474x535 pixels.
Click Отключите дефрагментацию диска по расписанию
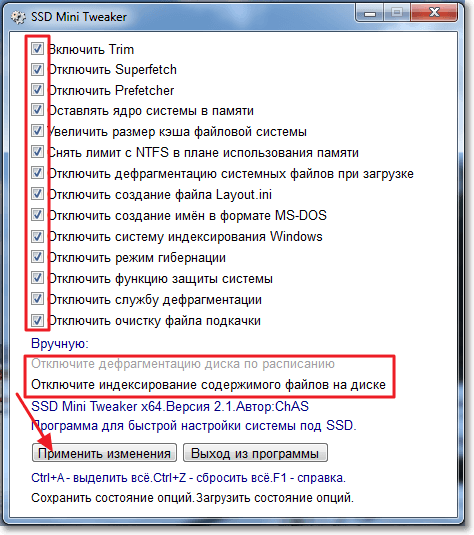(x=183, y=364)
